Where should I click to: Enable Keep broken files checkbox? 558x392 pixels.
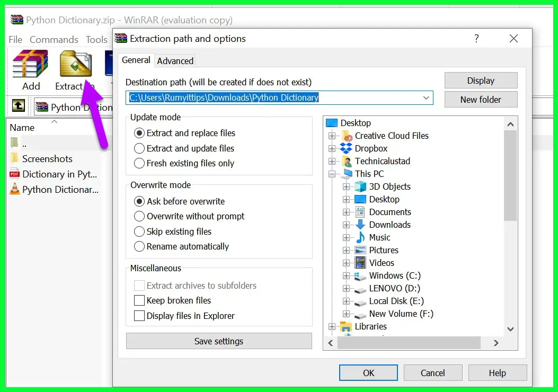click(x=139, y=300)
